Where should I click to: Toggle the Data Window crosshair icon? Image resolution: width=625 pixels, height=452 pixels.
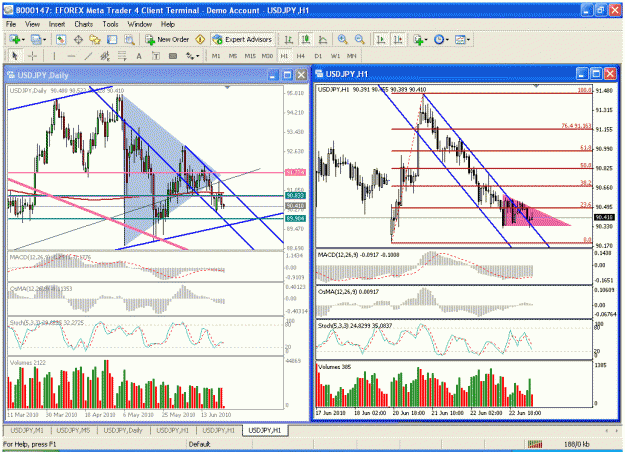78,39
